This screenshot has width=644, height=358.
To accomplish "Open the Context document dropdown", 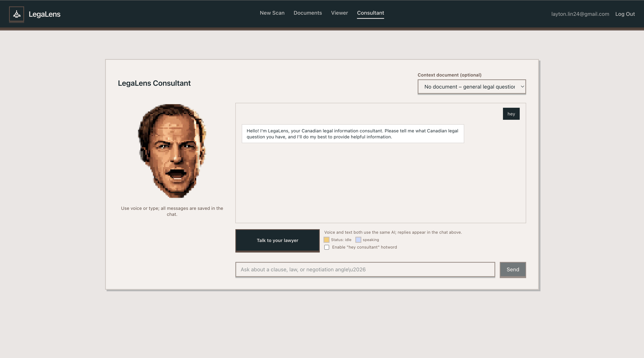I will click(x=469, y=87).
